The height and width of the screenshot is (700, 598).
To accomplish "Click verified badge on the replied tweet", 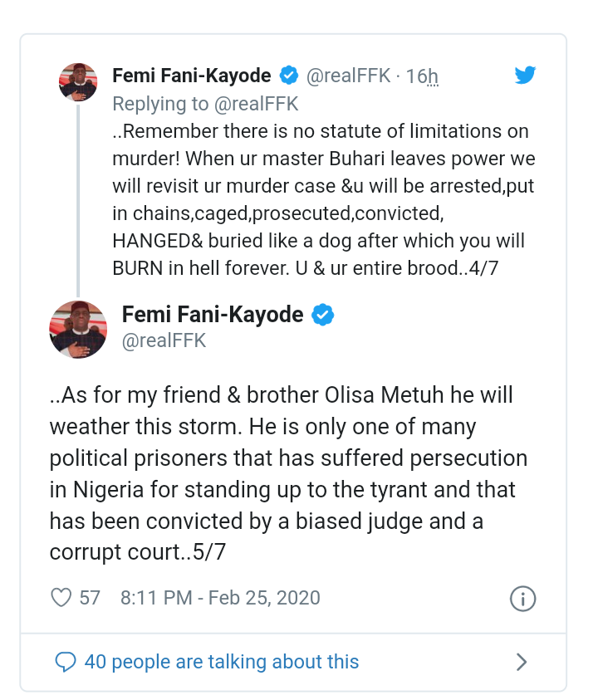I will pos(289,76).
